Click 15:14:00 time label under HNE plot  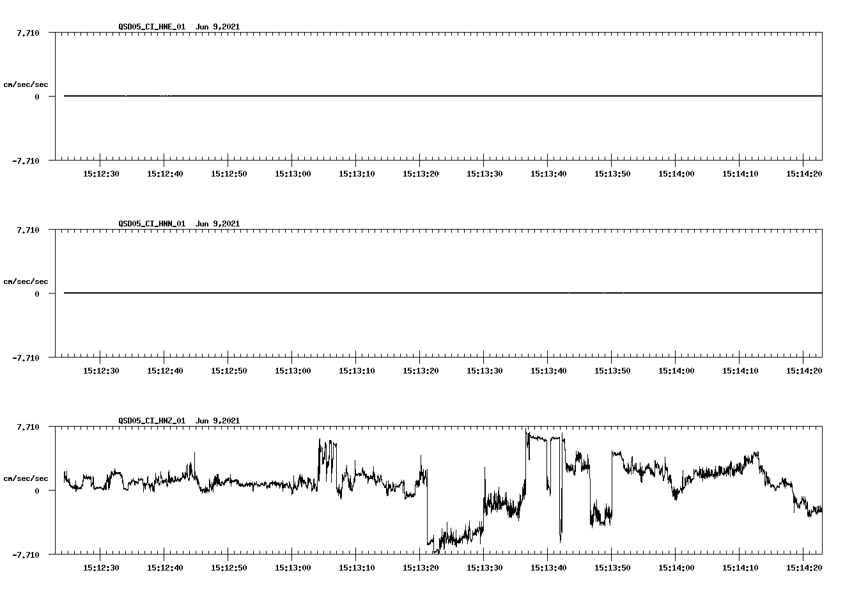pos(676,174)
